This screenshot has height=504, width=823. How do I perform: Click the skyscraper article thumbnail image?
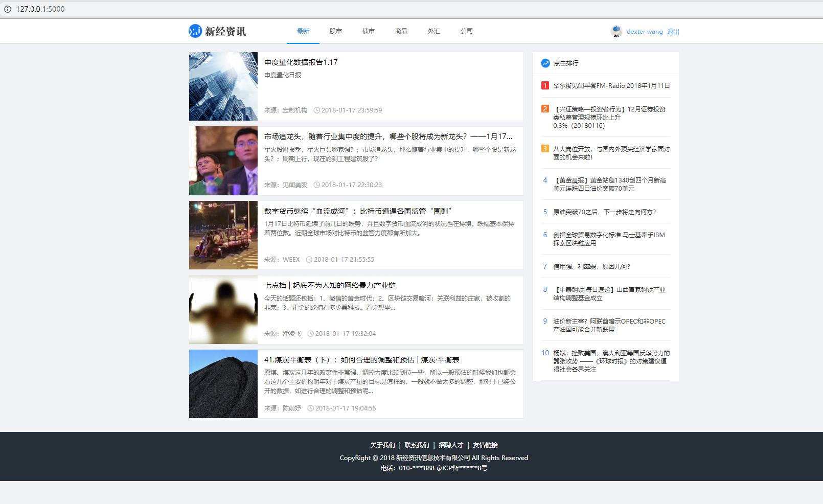[x=223, y=86]
